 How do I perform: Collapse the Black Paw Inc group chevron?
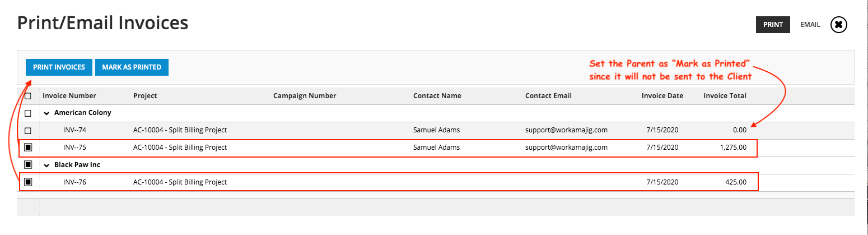point(46,165)
